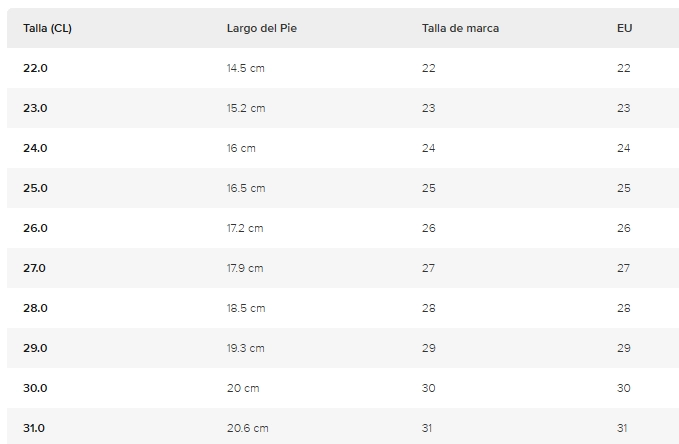
Task: Select the 23.0 size row label
Action: [x=35, y=108]
